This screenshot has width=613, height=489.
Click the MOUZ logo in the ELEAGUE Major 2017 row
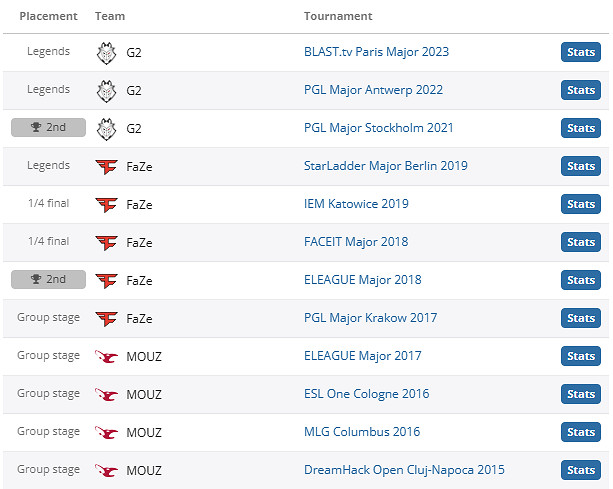point(106,356)
